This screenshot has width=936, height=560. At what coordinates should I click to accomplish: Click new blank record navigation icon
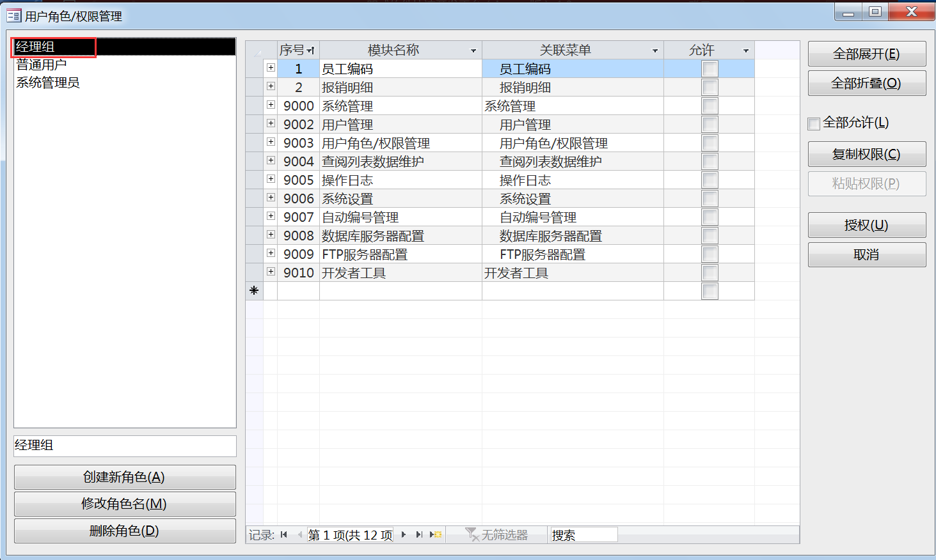coord(436,535)
